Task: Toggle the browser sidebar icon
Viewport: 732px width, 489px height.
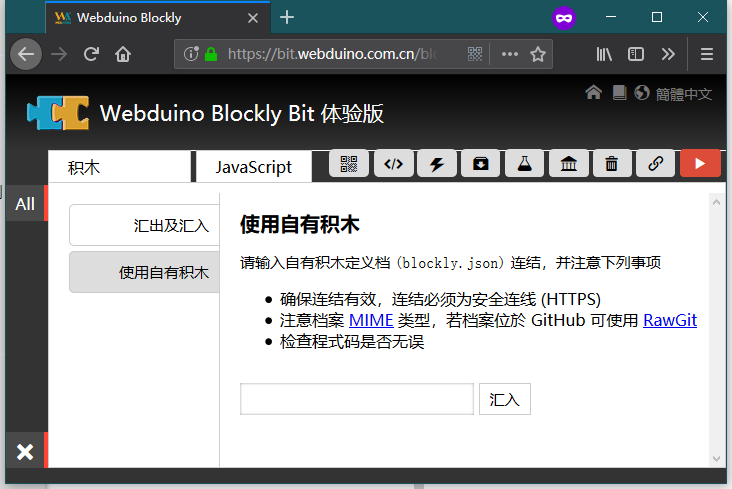Action: pyautogui.click(x=636, y=54)
